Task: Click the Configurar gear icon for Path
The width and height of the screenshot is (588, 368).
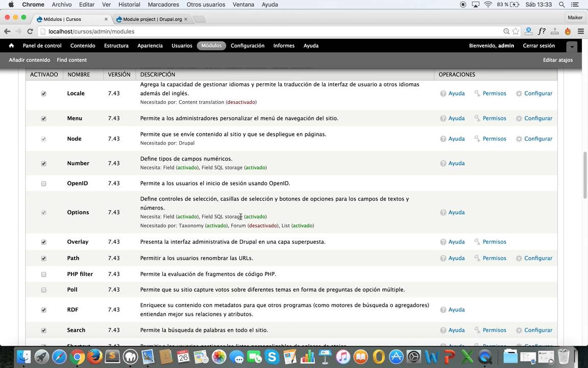Action: coord(519,258)
